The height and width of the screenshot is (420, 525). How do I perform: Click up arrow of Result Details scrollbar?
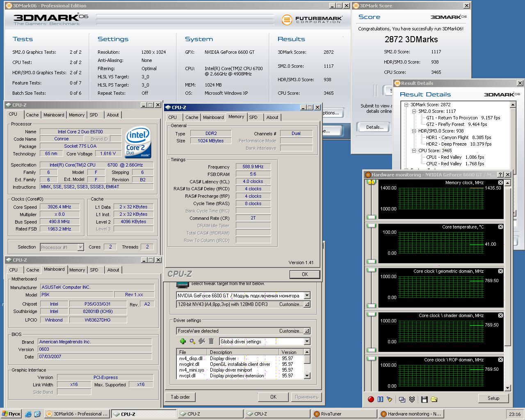point(513,105)
